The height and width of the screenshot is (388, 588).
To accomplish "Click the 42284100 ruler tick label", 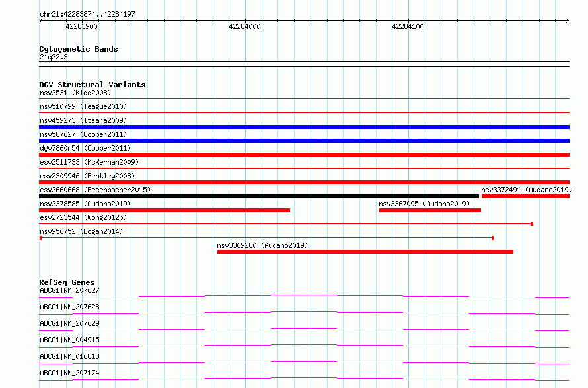I will pyautogui.click(x=408, y=26).
